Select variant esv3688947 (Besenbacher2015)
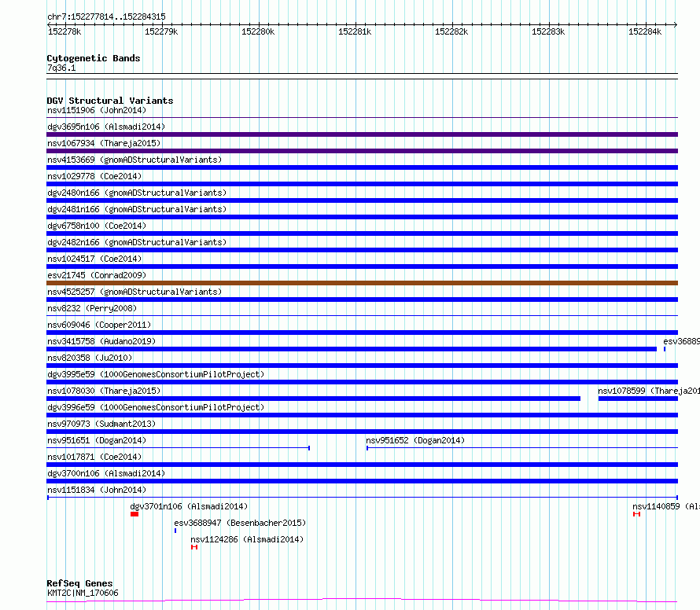Screen dimensions: 700x610 point(240,523)
